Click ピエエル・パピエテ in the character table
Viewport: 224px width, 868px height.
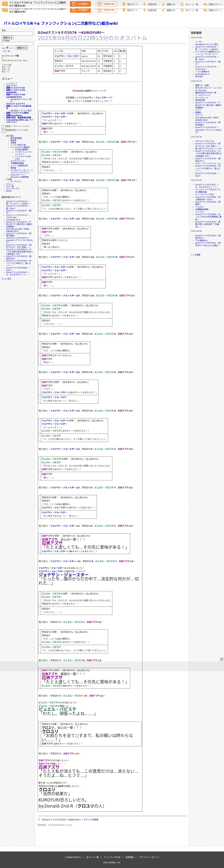[64, 66]
